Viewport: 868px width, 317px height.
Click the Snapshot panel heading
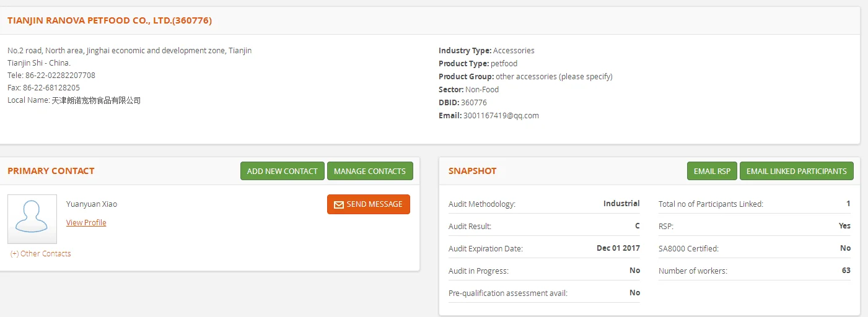click(x=472, y=171)
